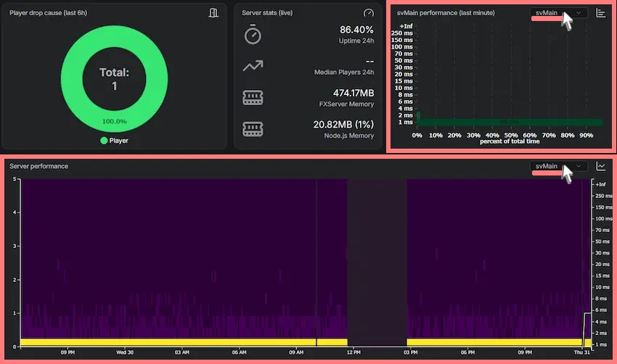The width and height of the screenshot is (617, 364).
Task: Click the memory chip icon beside Node.js Memory
Action: (x=253, y=129)
